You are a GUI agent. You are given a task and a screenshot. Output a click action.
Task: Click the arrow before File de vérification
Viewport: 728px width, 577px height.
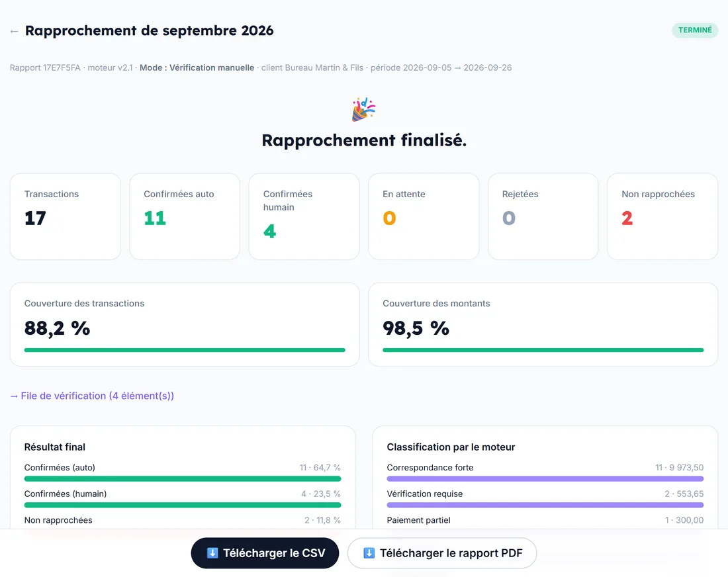click(14, 396)
